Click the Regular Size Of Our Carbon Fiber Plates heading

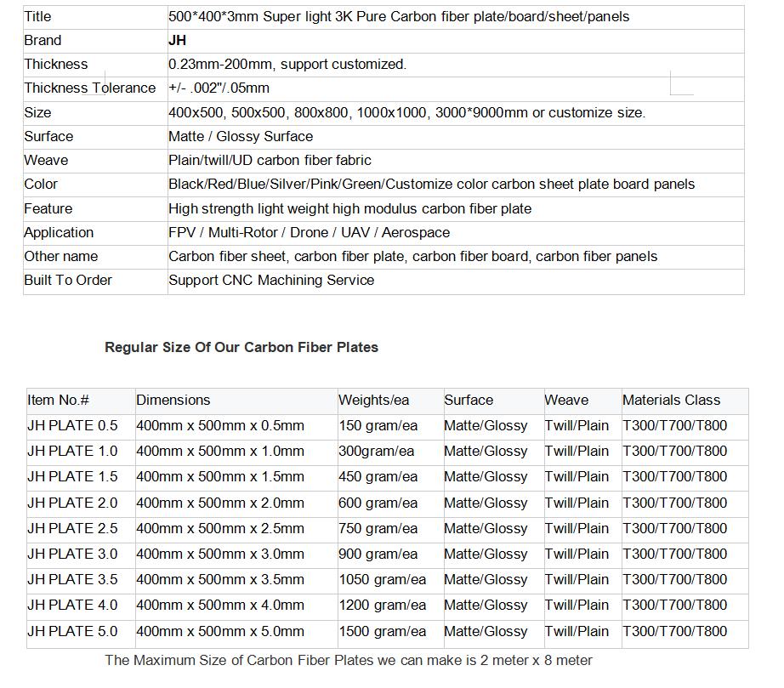(241, 347)
